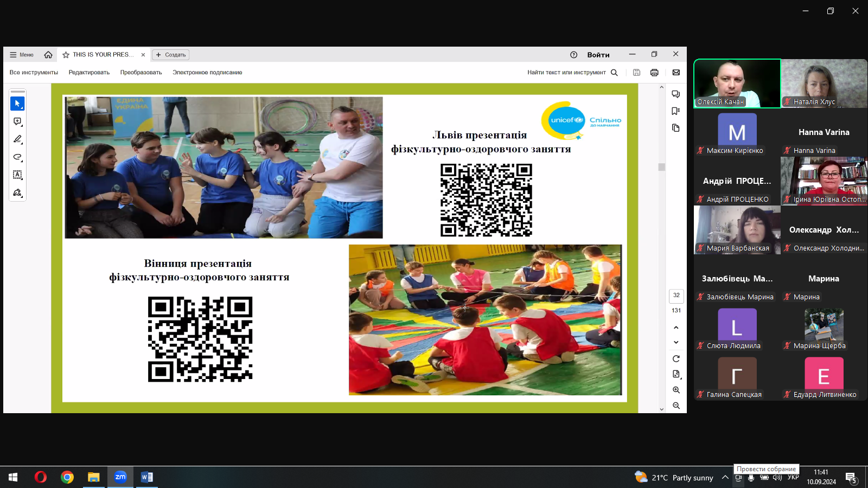Select the highlighter pen tool
868x488 pixels.
(x=17, y=139)
